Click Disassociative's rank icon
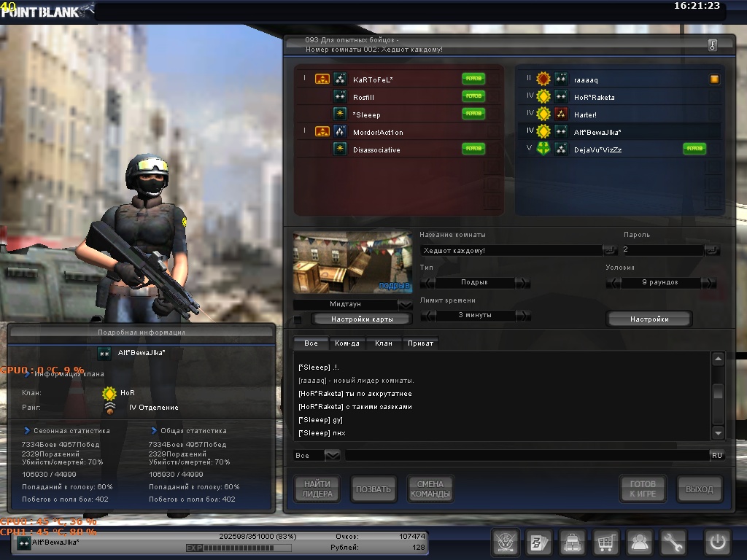This screenshot has width=747, height=560. tap(340, 149)
